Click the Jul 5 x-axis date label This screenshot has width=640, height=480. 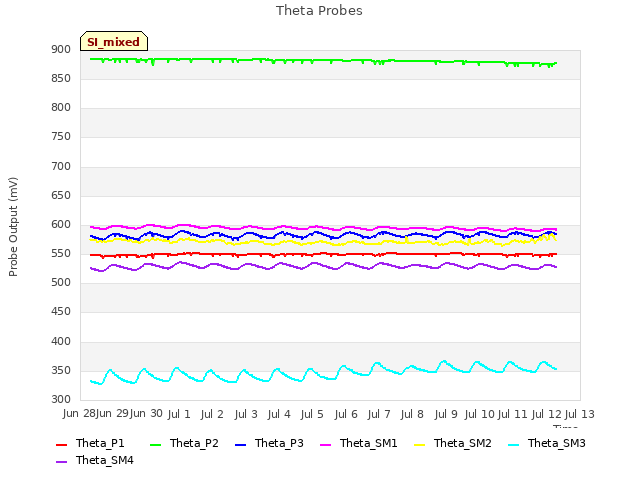[312, 414]
